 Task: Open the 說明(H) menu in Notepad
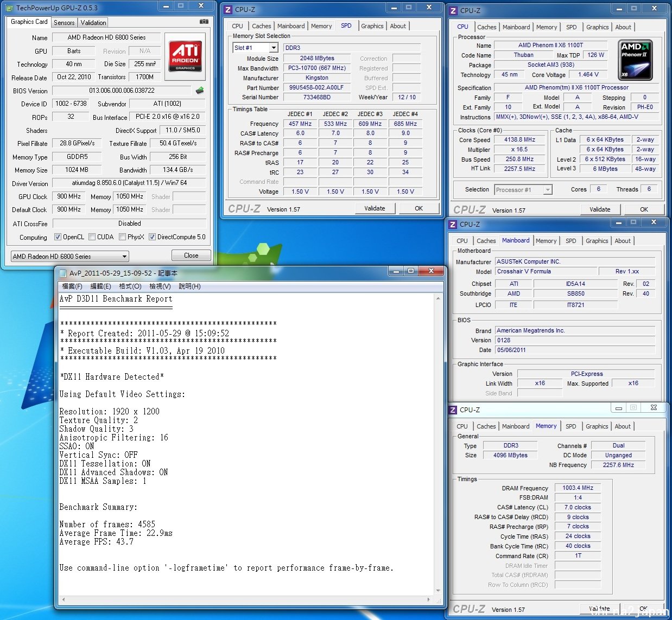(189, 286)
